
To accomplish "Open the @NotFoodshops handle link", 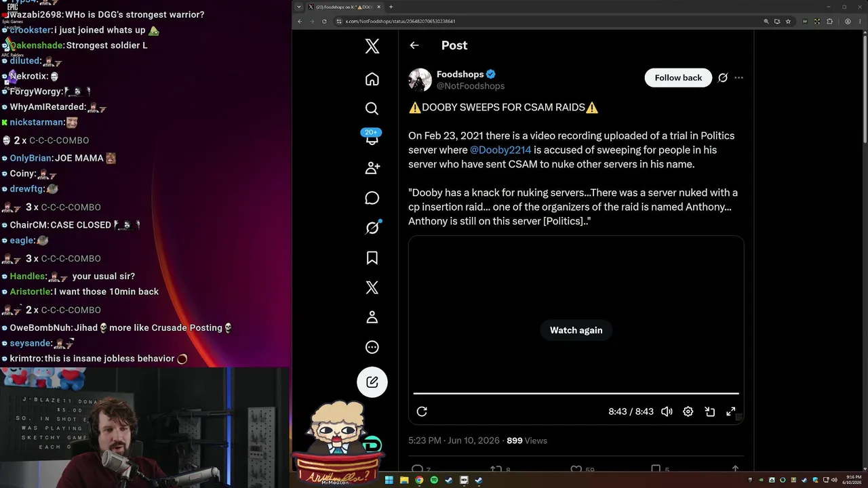I will coord(471,86).
